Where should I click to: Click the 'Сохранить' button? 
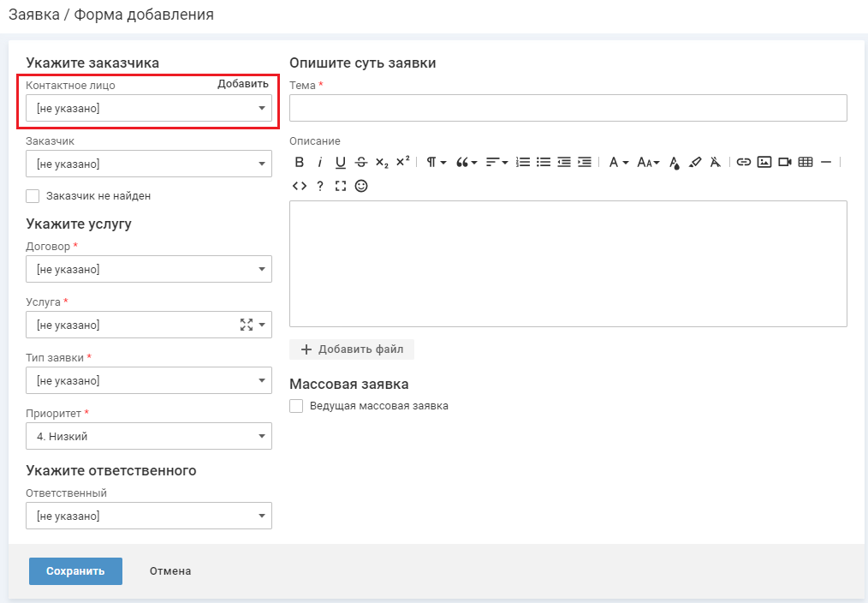click(75, 571)
